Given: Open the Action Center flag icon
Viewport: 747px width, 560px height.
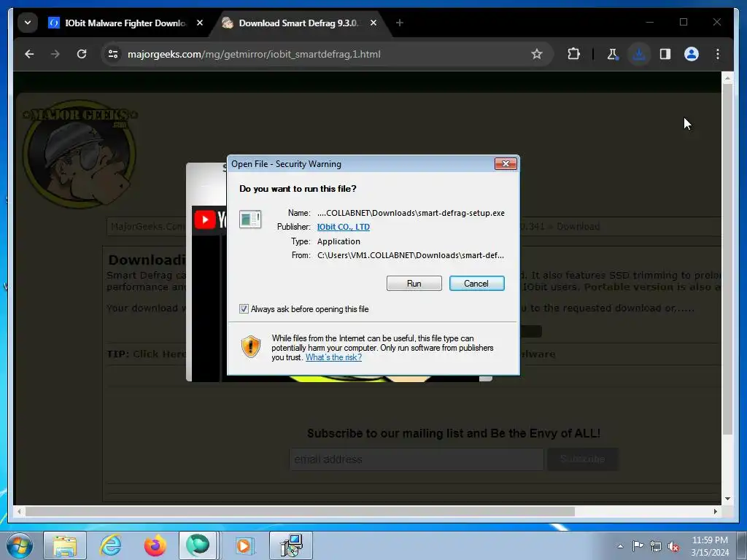Looking at the screenshot, I should 638,546.
